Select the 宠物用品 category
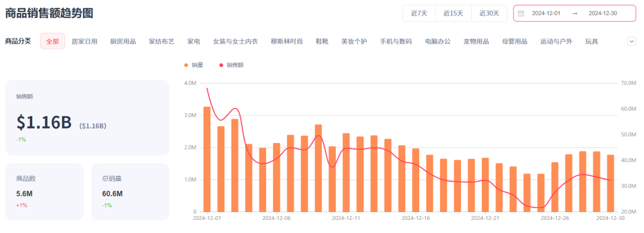 pos(476,41)
